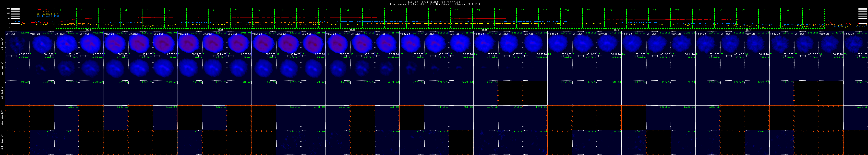Select the 6.0-12.0 keV image labeled 2.69E+04
The image size is (868, 155).
pyautogui.click(x=42, y=68)
